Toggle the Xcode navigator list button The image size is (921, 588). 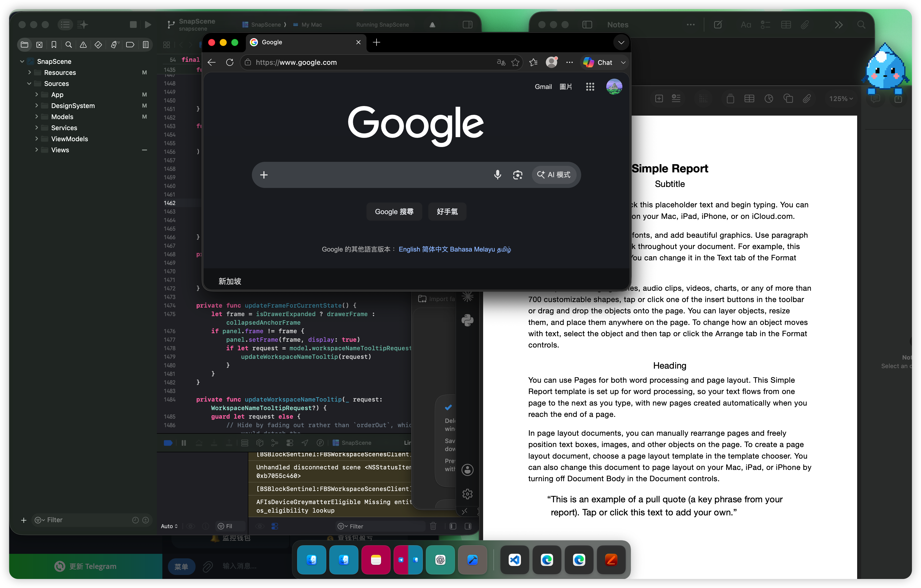(x=65, y=24)
